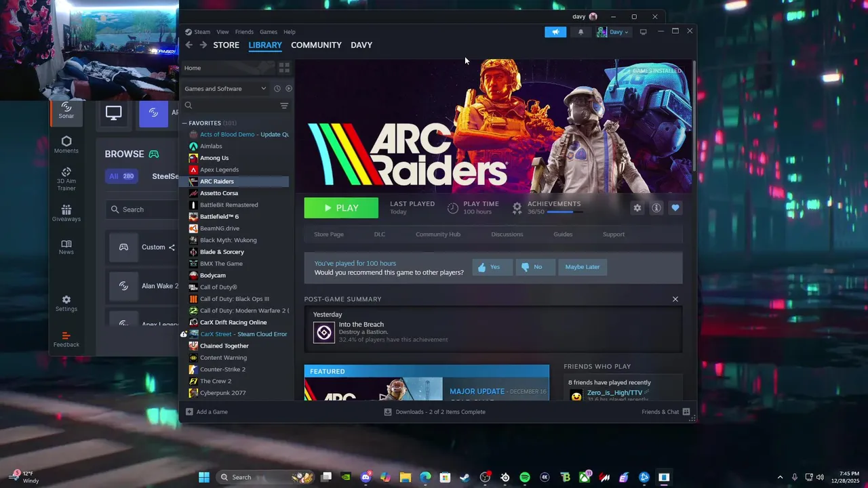The height and width of the screenshot is (488, 868).
Task: Select BeamNG.drive in library list
Action: click(x=235, y=228)
